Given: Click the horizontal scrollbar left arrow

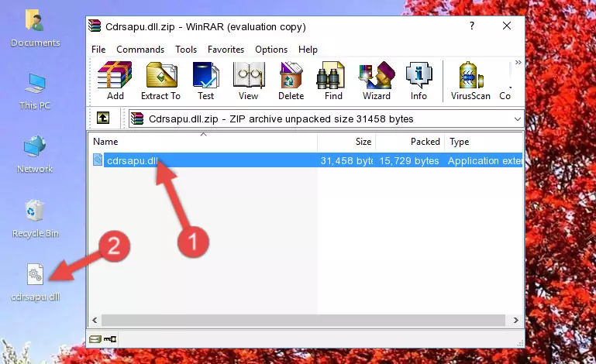Looking at the screenshot, I should pyautogui.click(x=95, y=321).
